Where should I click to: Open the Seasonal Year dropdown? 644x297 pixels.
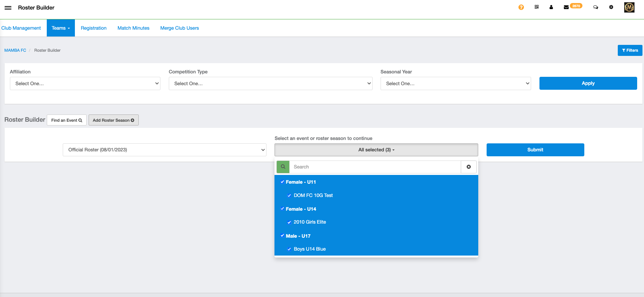[x=455, y=84]
